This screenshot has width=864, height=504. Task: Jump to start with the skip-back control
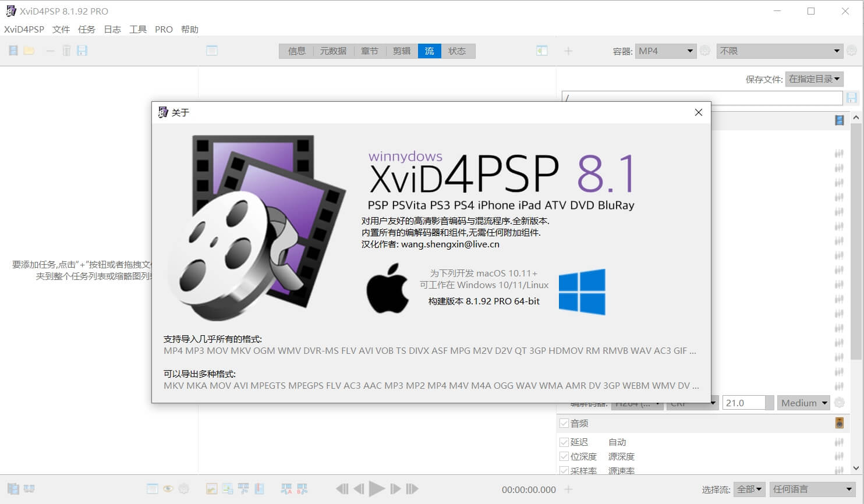point(342,489)
